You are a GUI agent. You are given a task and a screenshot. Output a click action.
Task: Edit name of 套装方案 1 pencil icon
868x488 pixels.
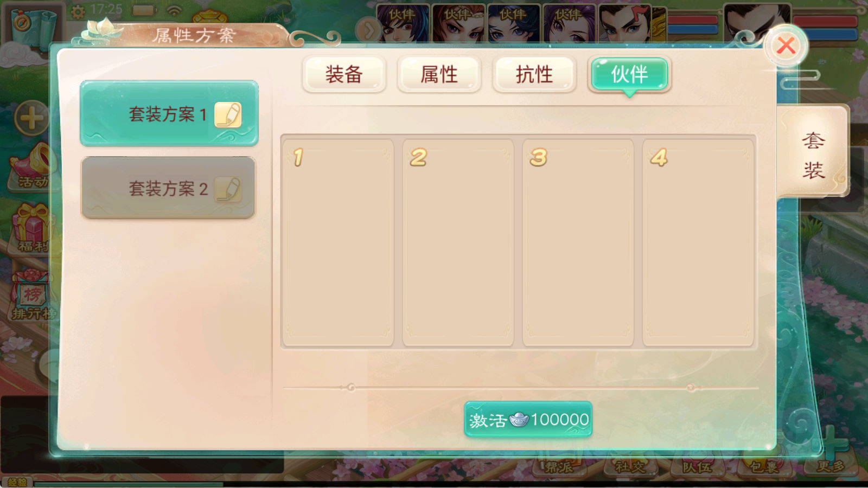pyautogui.click(x=228, y=114)
